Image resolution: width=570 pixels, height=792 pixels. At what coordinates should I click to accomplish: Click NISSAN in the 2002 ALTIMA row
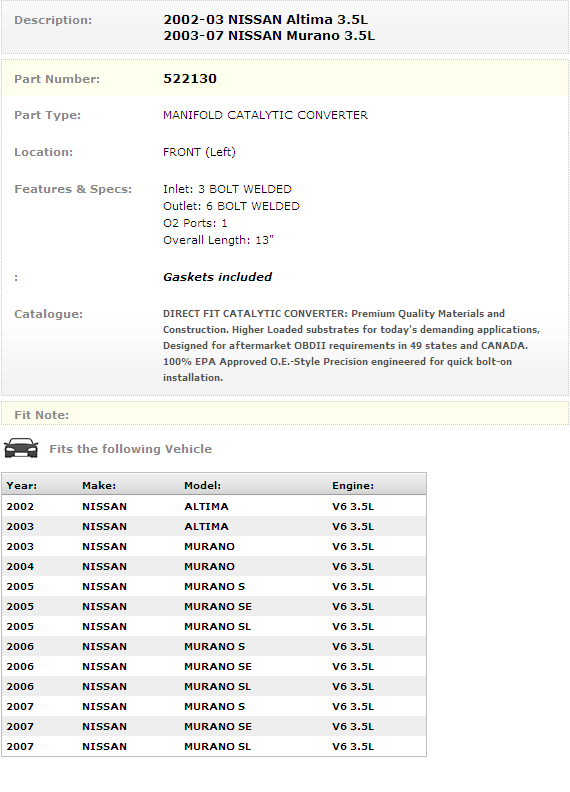tap(105, 507)
